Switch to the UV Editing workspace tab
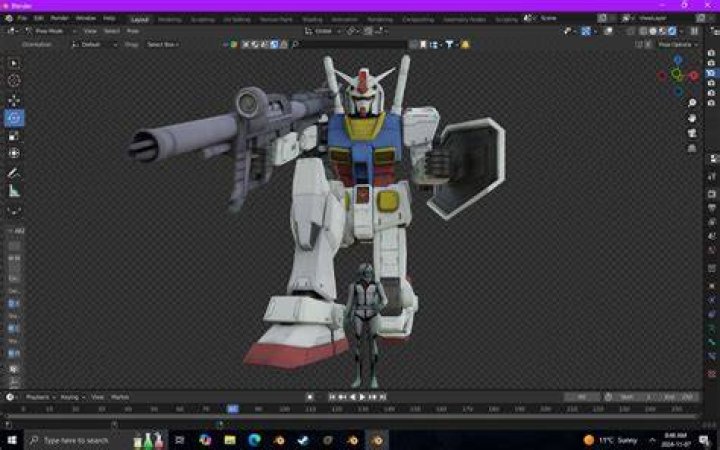Viewport: 720px width, 450px height. click(x=237, y=19)
